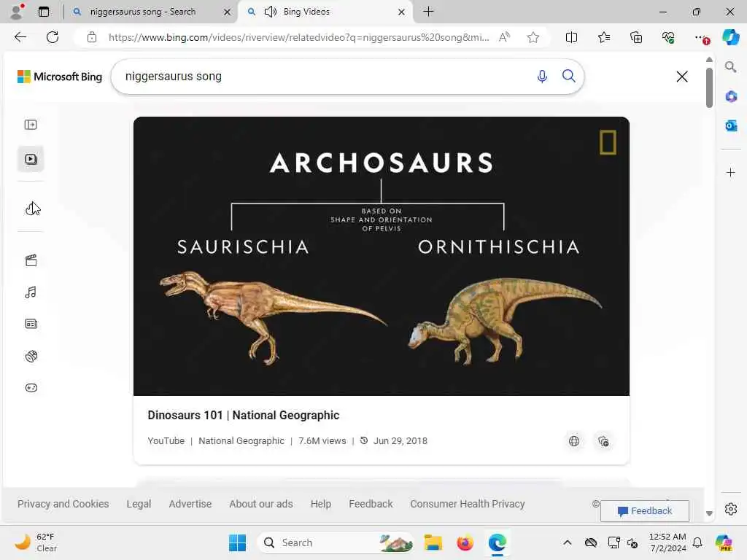Click the page scrollbar down arrow
747x560 pixels.
709,513
